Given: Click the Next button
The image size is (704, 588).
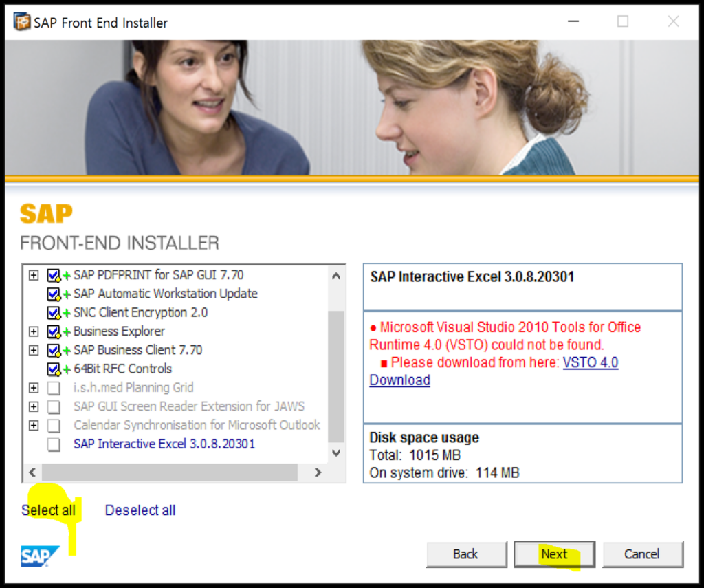Looking at the screenshot, I should coord(555,554).
